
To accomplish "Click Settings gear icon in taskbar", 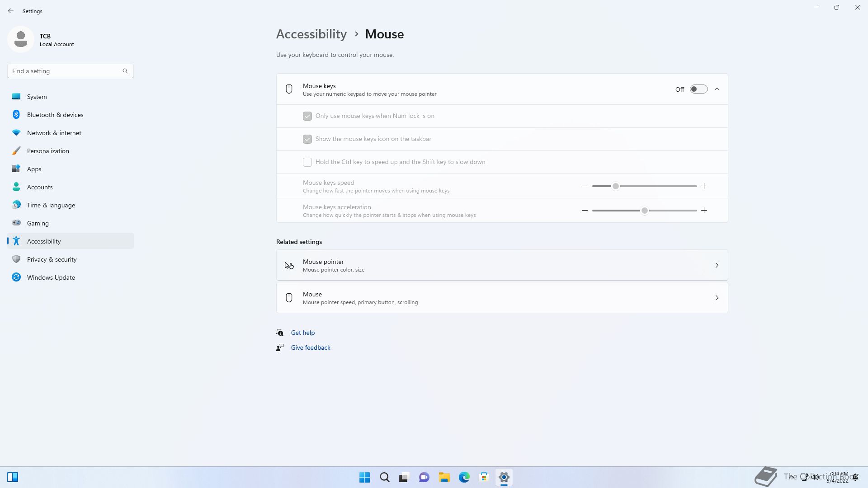I will pyautogui.click(x=504, y=477).
